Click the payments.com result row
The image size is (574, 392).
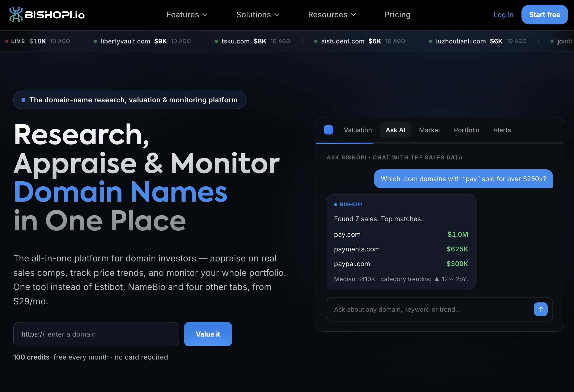[x=401, y=249]
